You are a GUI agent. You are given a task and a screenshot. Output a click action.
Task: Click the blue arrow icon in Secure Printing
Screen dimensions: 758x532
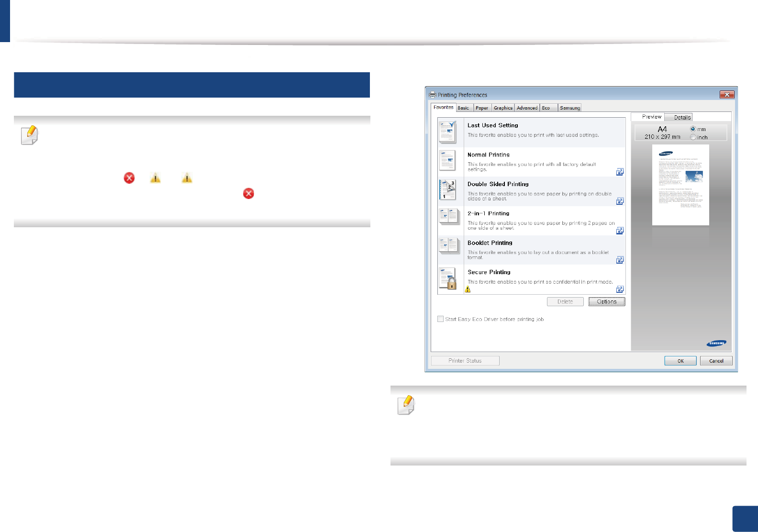click(x=620, y=289)
